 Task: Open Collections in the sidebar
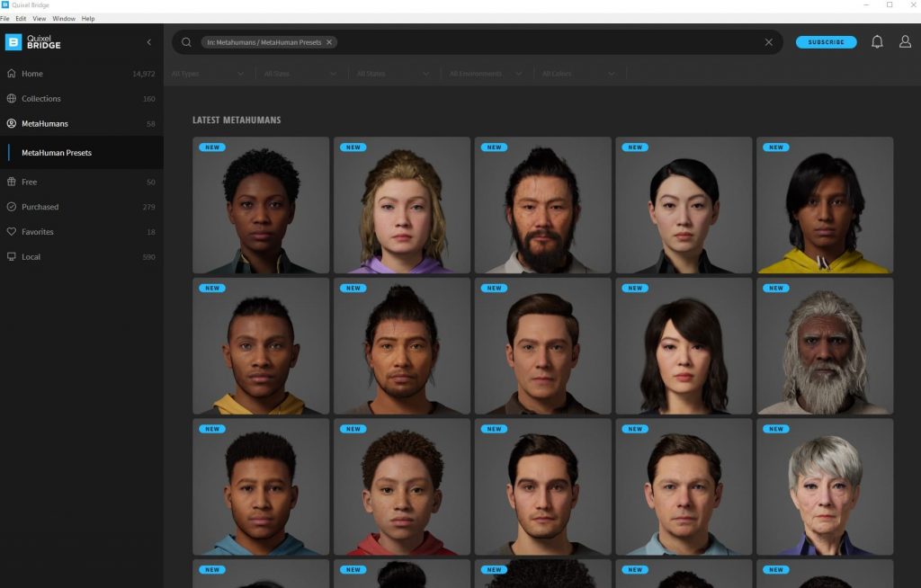tap(41, 99)
